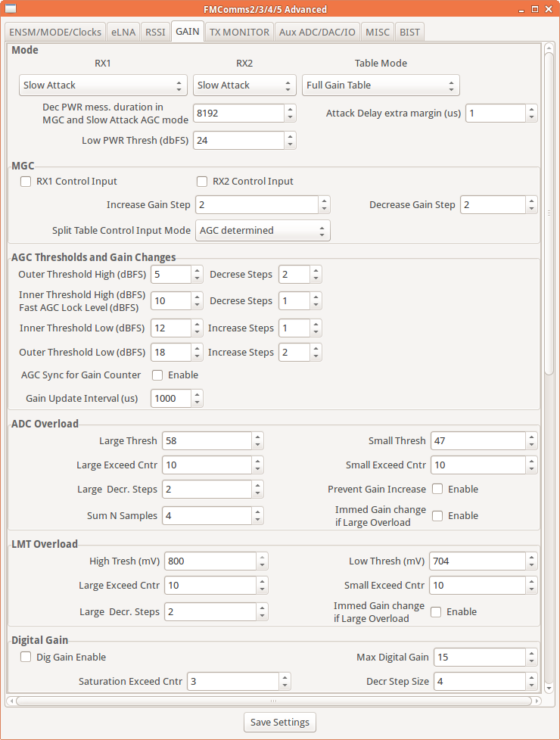This screenshot has width=560, height=740.
Task: Decrement ADC Large Decr. Steps value
Action: point(258,493)
